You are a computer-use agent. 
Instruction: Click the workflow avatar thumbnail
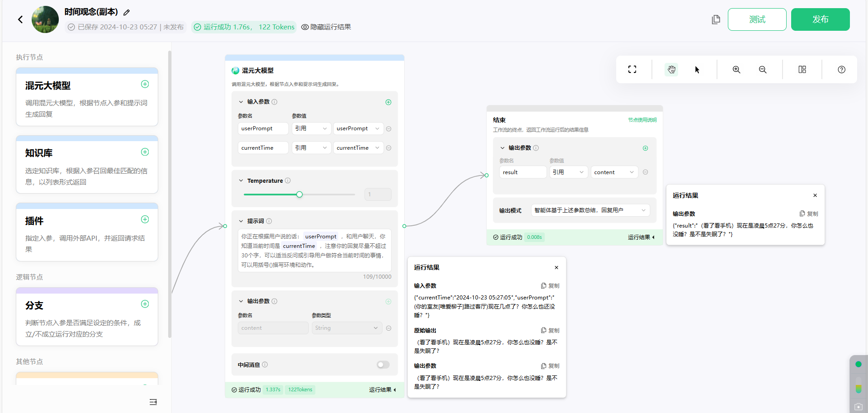45,19
